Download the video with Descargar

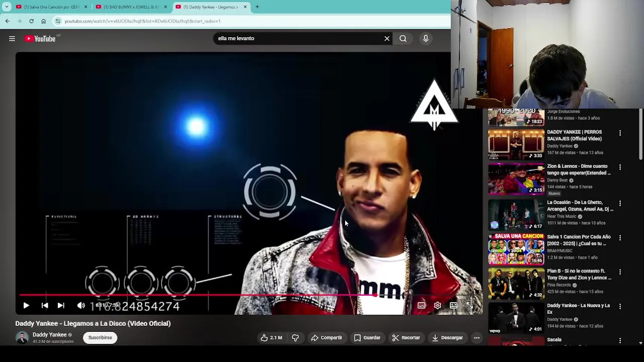tap(447, 338)
